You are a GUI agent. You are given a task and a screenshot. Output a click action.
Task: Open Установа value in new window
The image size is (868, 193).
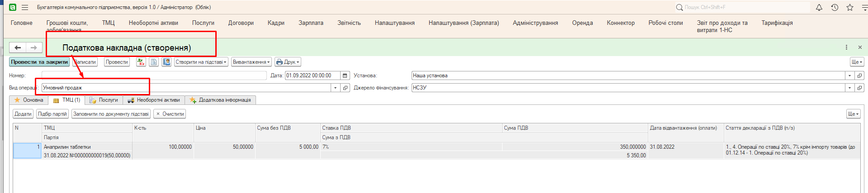click(x=860, y=75)
